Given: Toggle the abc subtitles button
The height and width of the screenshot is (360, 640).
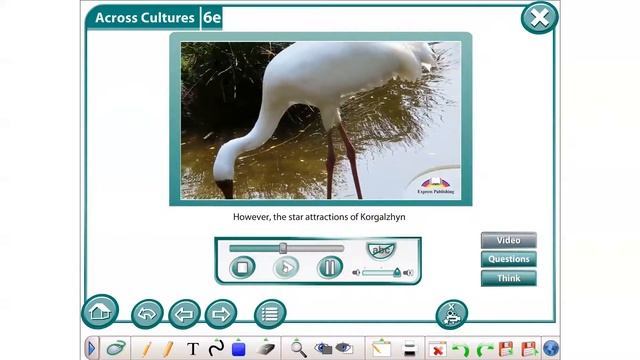Looking at the screenshot, I should [381, 250].
